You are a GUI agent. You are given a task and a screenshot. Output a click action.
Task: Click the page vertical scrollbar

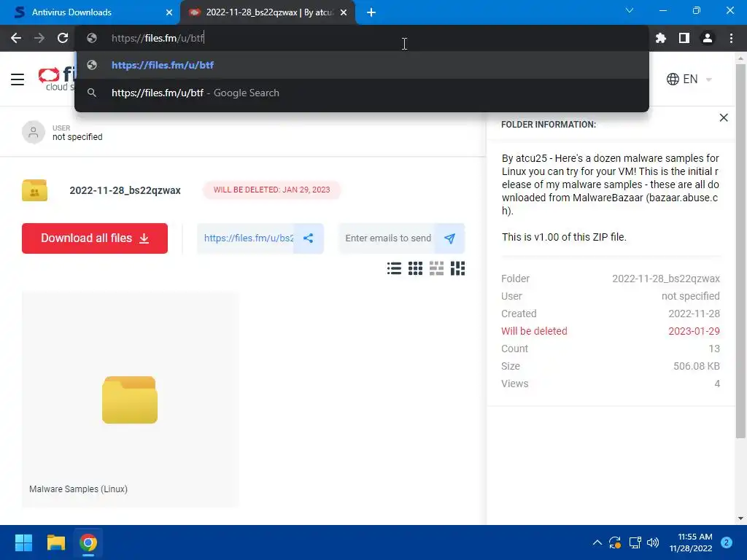[x=740, y=251]
